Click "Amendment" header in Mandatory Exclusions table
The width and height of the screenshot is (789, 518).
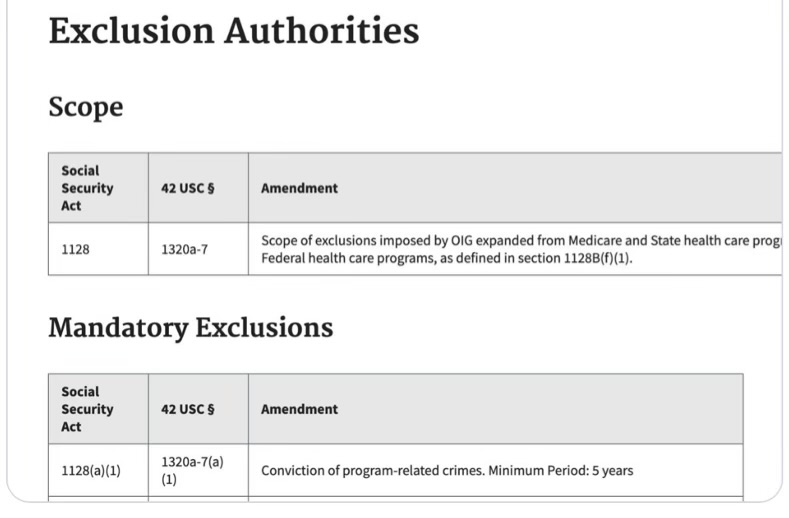point(299,409)
